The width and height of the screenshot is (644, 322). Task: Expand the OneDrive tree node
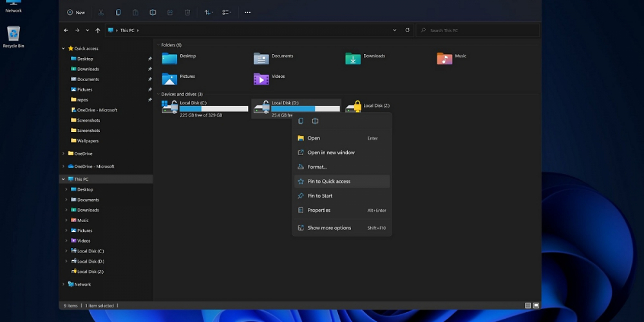[x=63, y=154]
